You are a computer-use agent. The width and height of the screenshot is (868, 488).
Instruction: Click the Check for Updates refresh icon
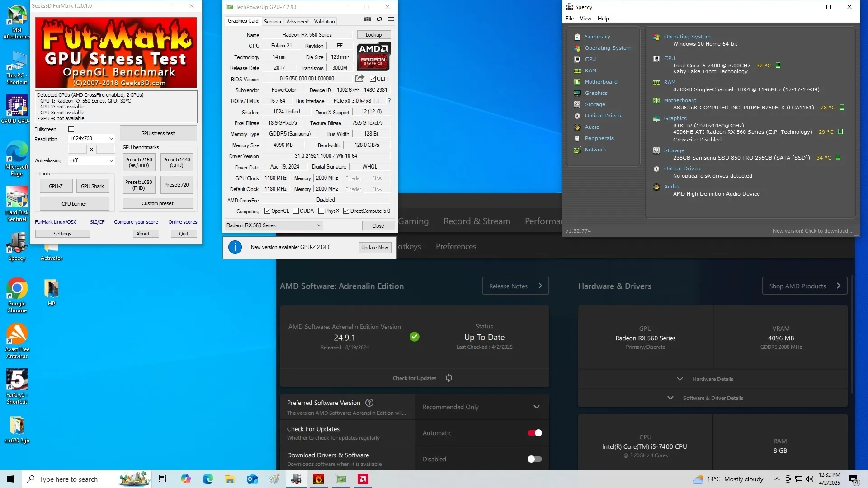pyautogui.click(x=449, y=378)
